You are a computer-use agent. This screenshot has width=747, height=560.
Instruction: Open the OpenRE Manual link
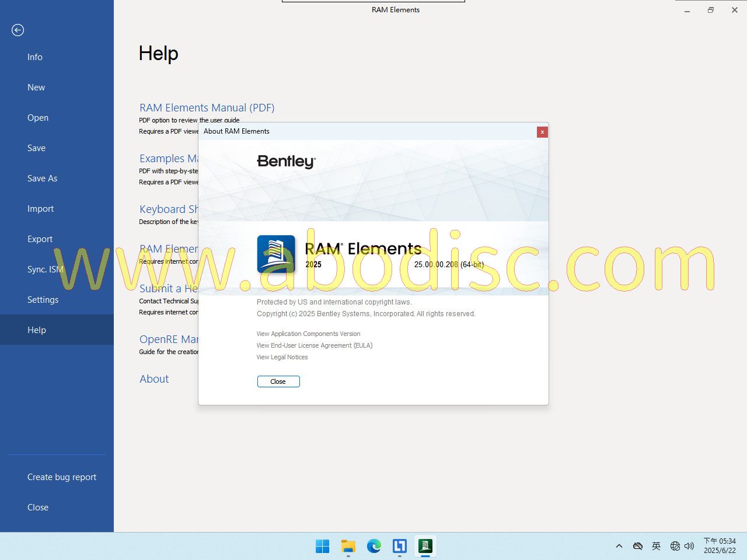[x=169, y=339]
